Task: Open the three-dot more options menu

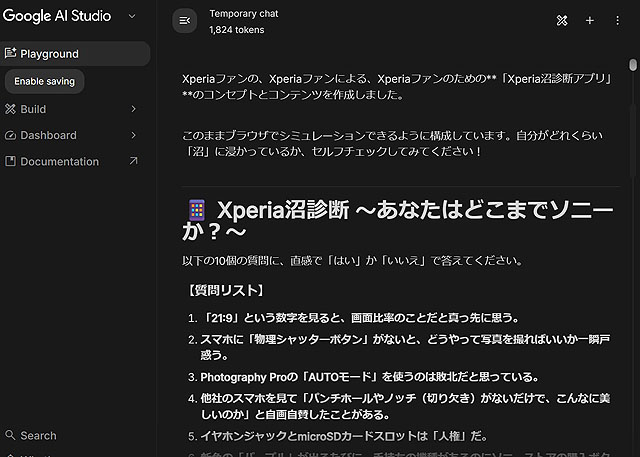Action: (x=616, y=20)
